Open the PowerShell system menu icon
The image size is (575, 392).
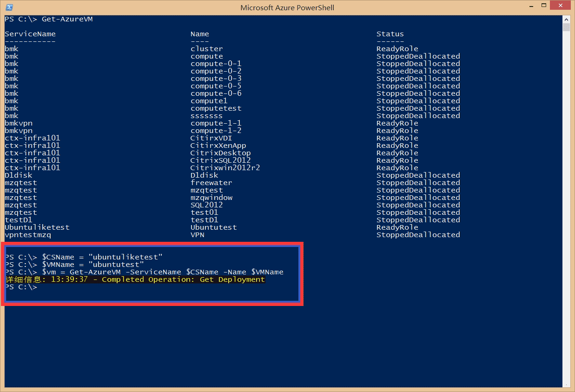(x=9, y=7)
